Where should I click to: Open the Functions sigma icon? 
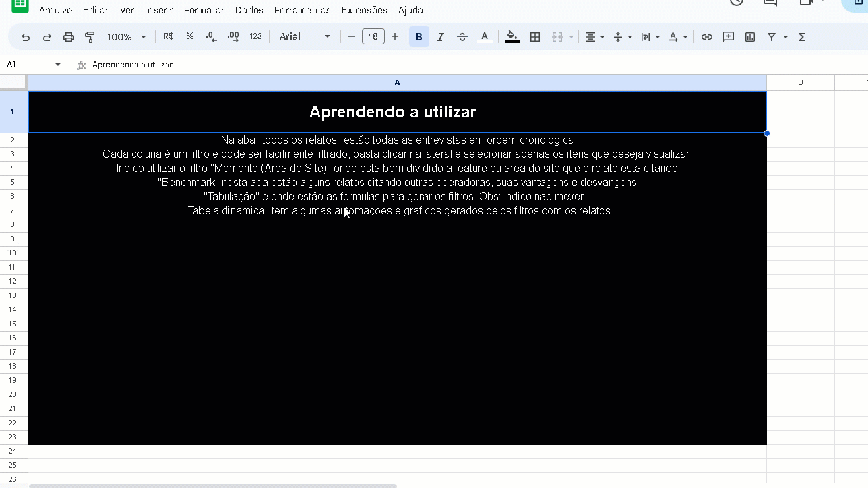pos(802,37)
